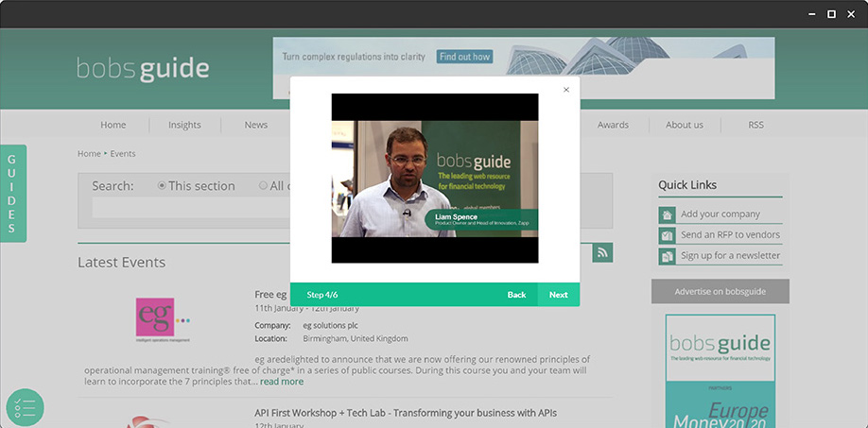Minimize the window
Viewport: 868px width, 428px height.
pyautogui.click(x=812, y=14)
